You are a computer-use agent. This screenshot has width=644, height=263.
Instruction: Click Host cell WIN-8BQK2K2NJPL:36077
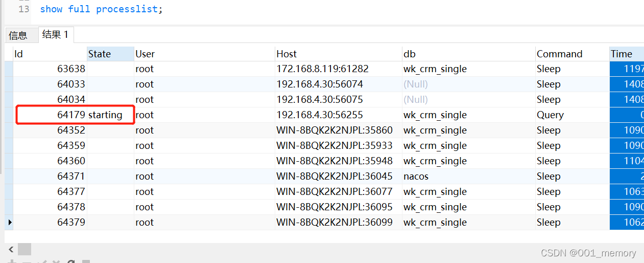[338, 191]
